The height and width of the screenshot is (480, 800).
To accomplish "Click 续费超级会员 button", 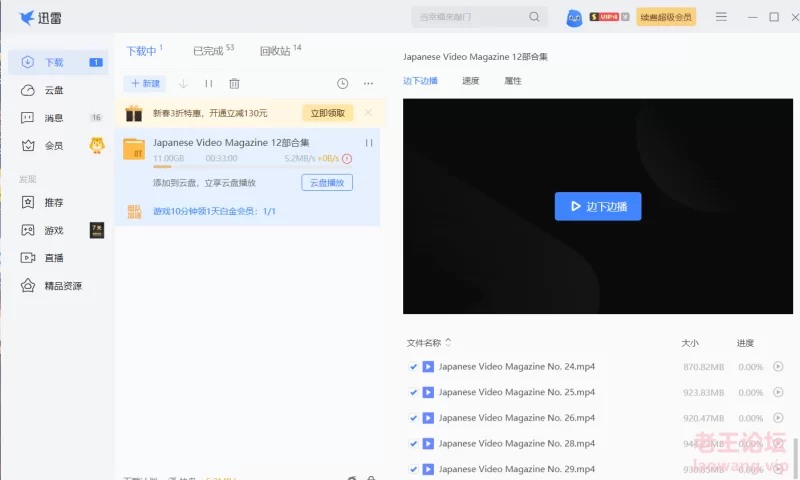I will point(666,17).
